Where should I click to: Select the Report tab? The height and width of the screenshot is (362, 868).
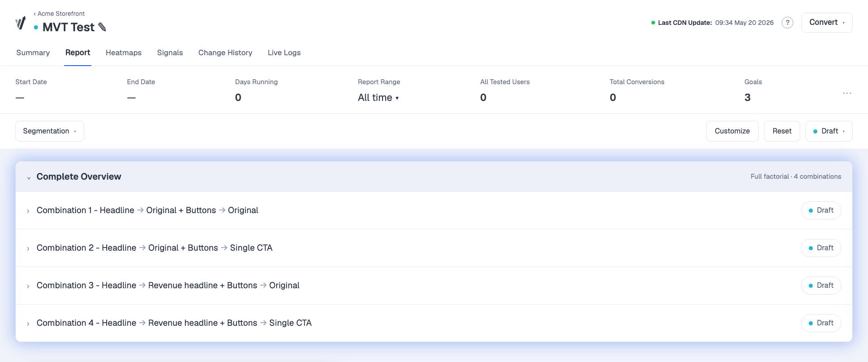pos(78,52)
